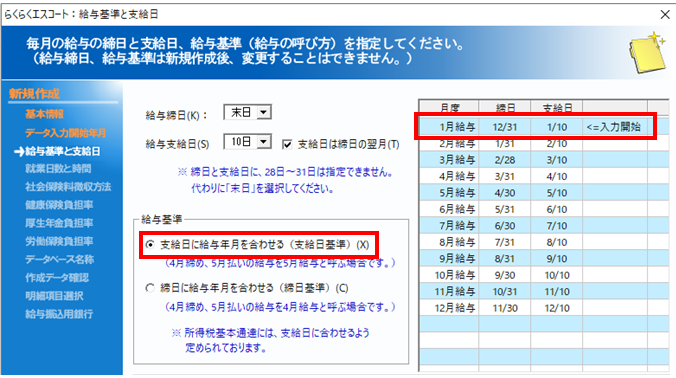The height and width of the screenshot is (378, 676).
Task: Click the 月度 column header
Action: [449, 107]
